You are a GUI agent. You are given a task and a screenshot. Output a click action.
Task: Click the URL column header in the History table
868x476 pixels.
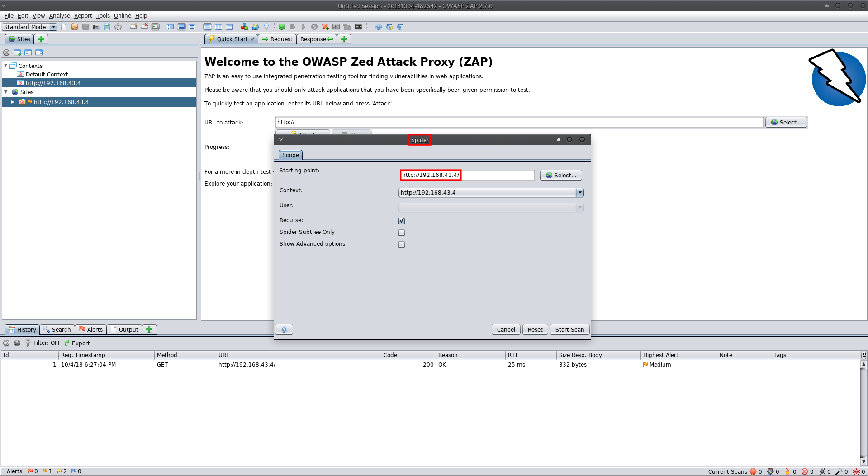pos(298,355)
